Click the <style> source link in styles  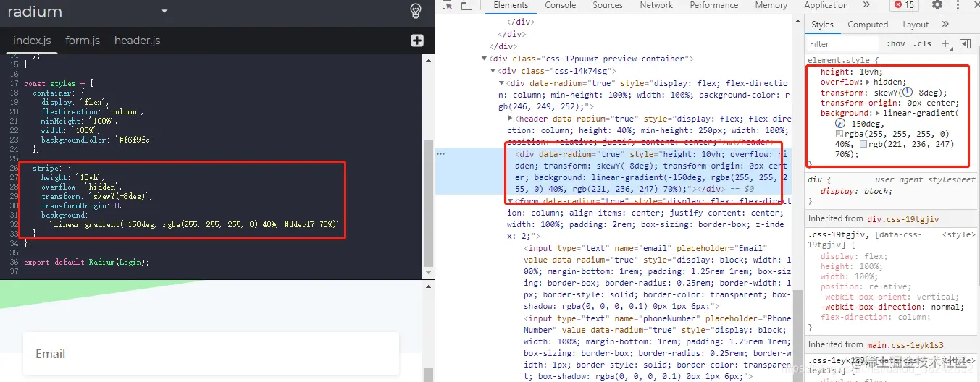click(959, 235)
